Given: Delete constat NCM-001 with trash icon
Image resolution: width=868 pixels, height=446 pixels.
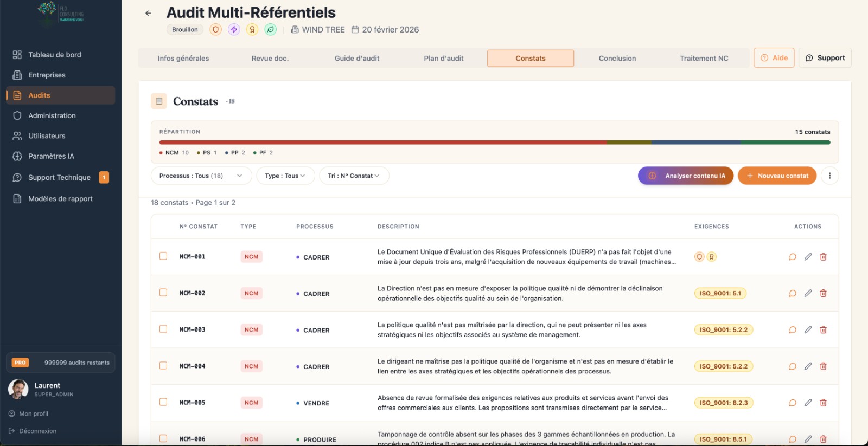Looking at the screenshot, I should click(x=823, y=257).
